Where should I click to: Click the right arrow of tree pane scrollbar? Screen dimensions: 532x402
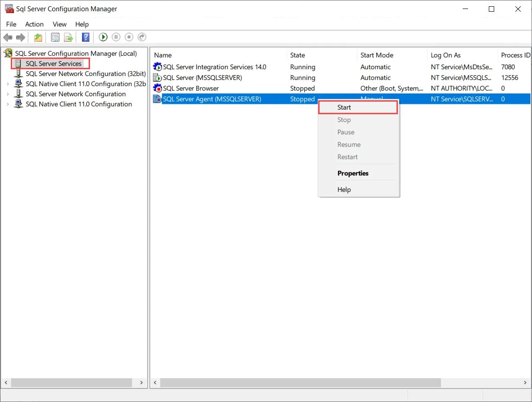tap(141, 383)
